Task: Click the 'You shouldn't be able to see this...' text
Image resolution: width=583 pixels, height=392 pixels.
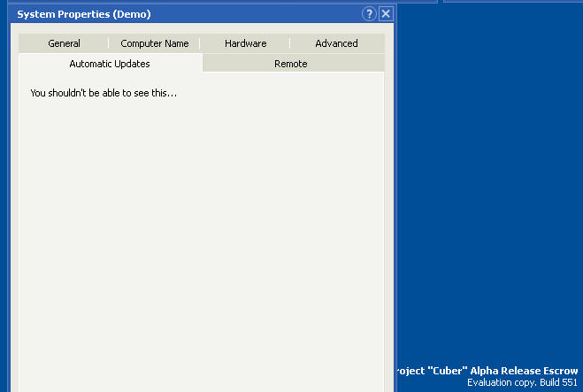Action: (104, 93)
